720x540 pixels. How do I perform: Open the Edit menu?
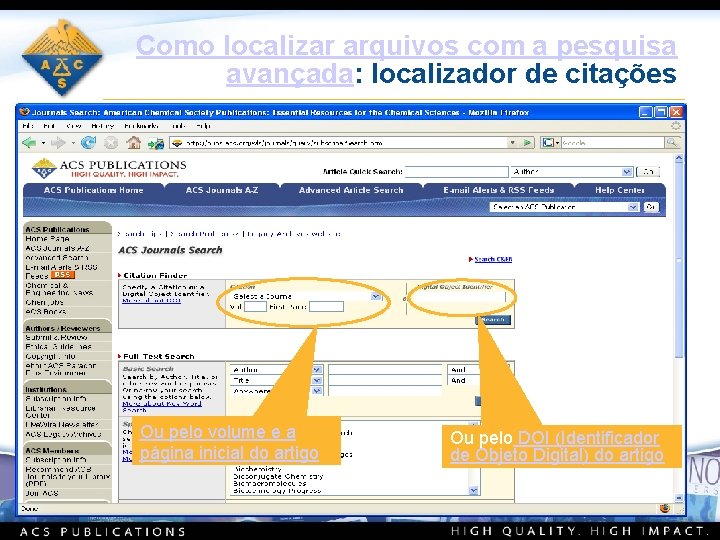49,126
